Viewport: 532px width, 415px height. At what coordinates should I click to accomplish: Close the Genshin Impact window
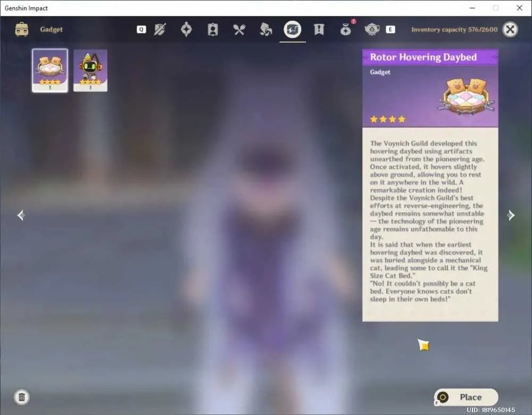tap(519, 8)
